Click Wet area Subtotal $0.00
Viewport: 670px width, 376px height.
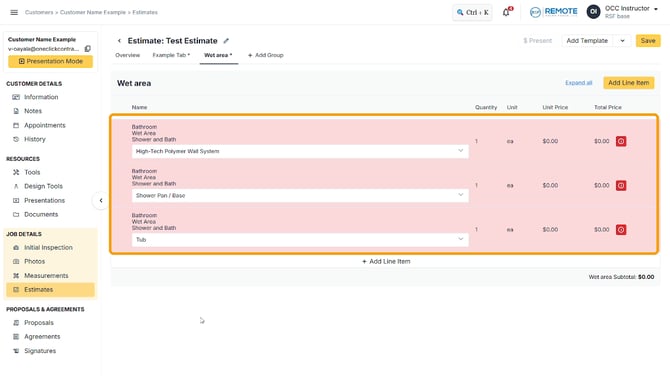(x=621, y=277)
